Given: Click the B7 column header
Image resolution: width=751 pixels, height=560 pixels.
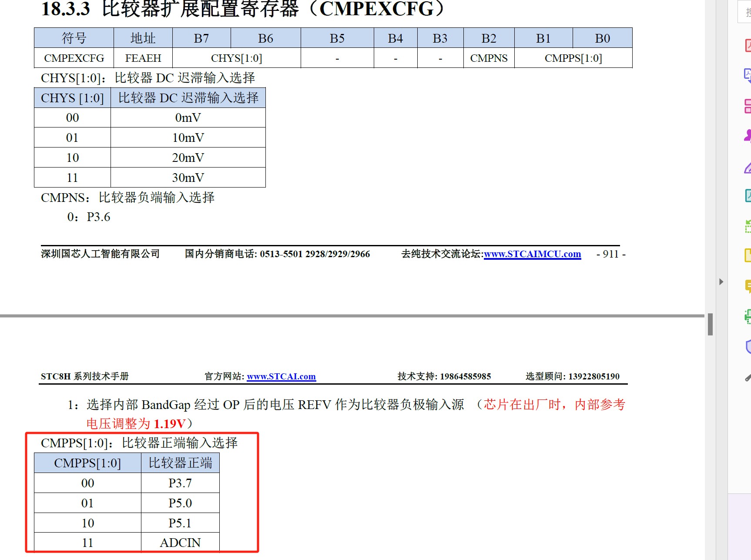Looking at the screenshot, I should point(201,38).
